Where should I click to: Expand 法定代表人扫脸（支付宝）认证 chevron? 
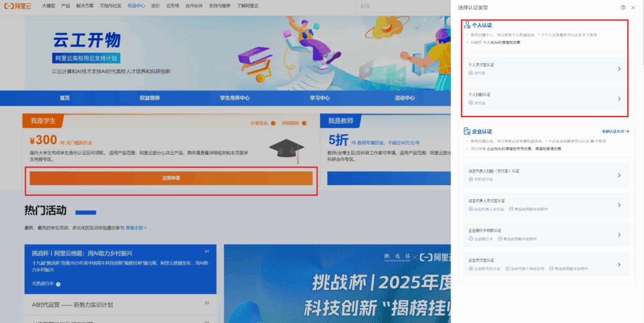coord(619,175)
